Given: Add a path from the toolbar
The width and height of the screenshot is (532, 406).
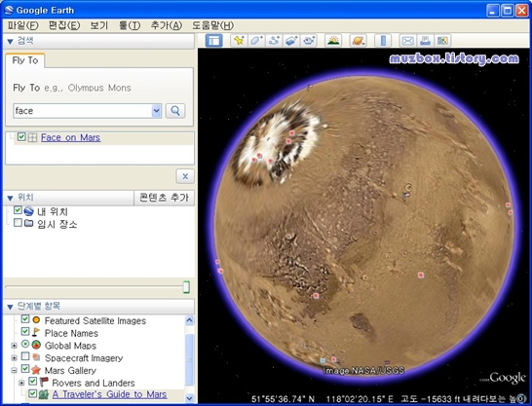Looking at the screenshot, I should (274, 41).
